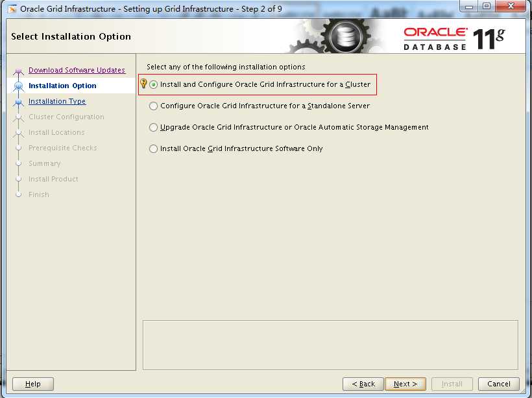This screenshot has height=398, width=532.
Task: Click the disabled Install button
Action: pos(452,384)
